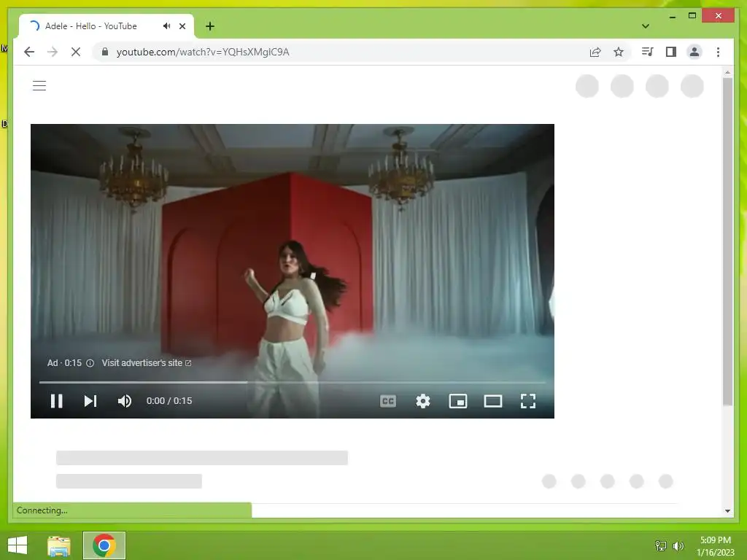Expand the tab search chevron
This screenshot has height=560, width=747.
click(646, 26)
